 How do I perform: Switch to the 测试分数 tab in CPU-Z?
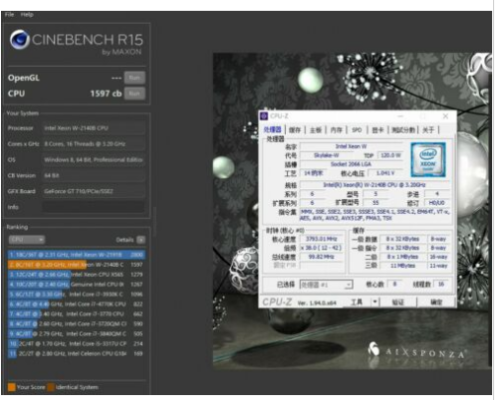[403, 130]
